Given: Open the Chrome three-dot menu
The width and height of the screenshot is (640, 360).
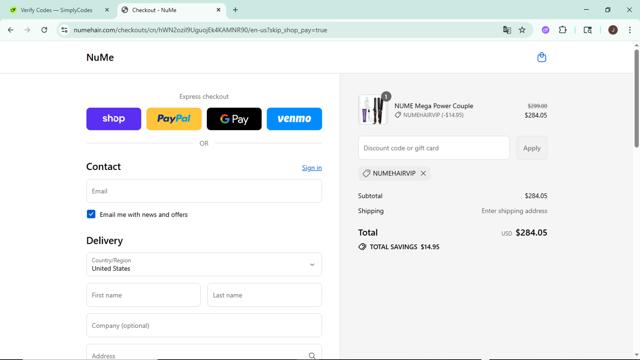Looking at the screenshot, I should [629, 30].
